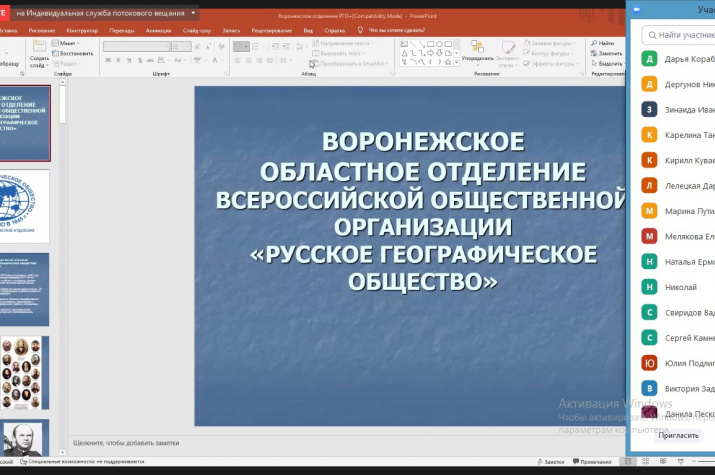This screenshot has height=475, width=715.
Task: Open Text direction (Направление текста) dropdown
Action: (x=343, y=43)
